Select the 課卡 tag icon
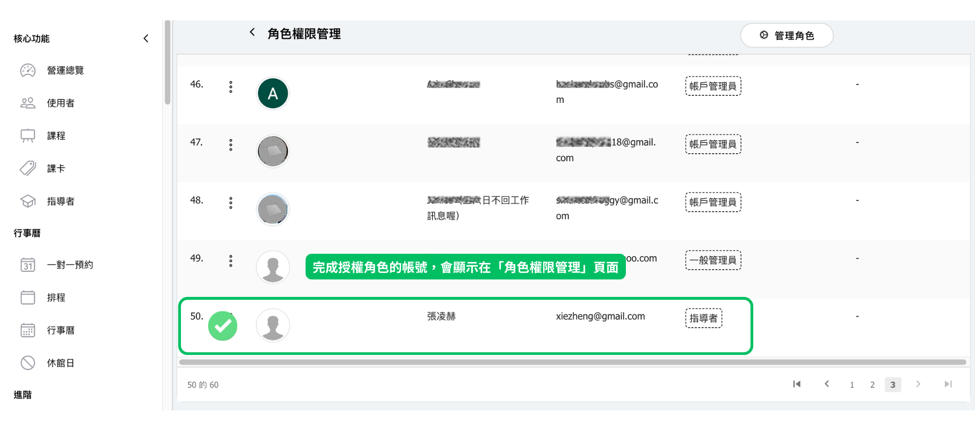 pyautogui.click(x=28, y=169)
